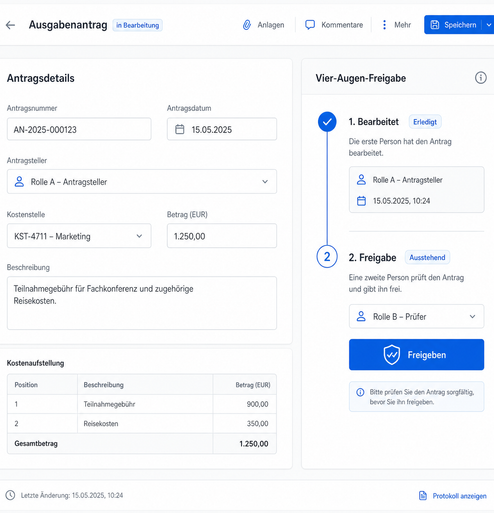Click the clock icon next to Letzte Änderung
The image size is (494, 513).
coord(10,495)
